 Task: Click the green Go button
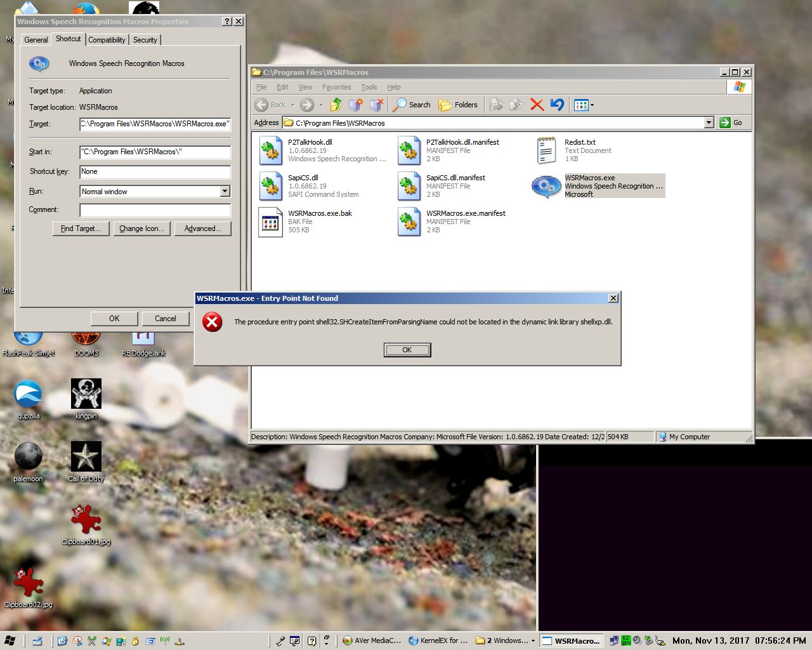click(x=731, y=123)
